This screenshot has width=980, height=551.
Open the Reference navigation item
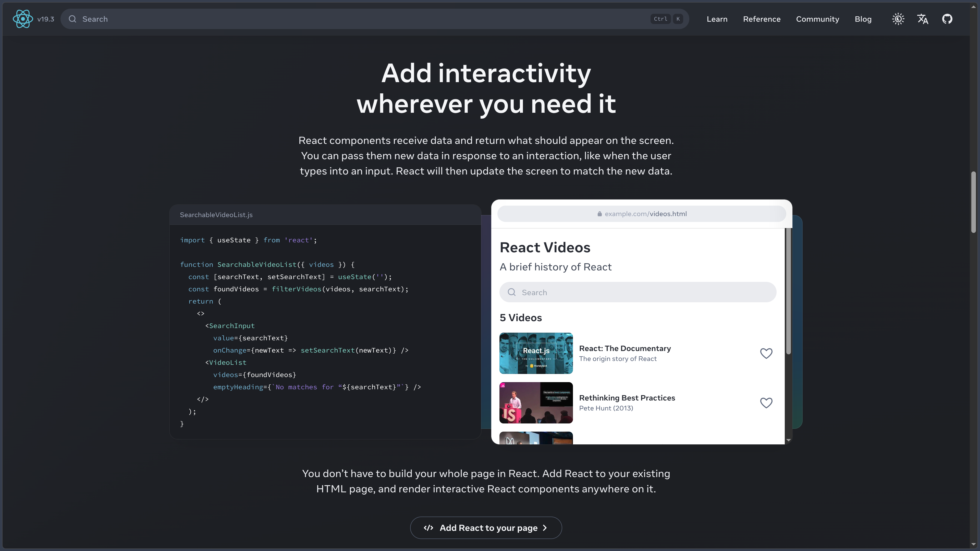(x=762, y=19)
